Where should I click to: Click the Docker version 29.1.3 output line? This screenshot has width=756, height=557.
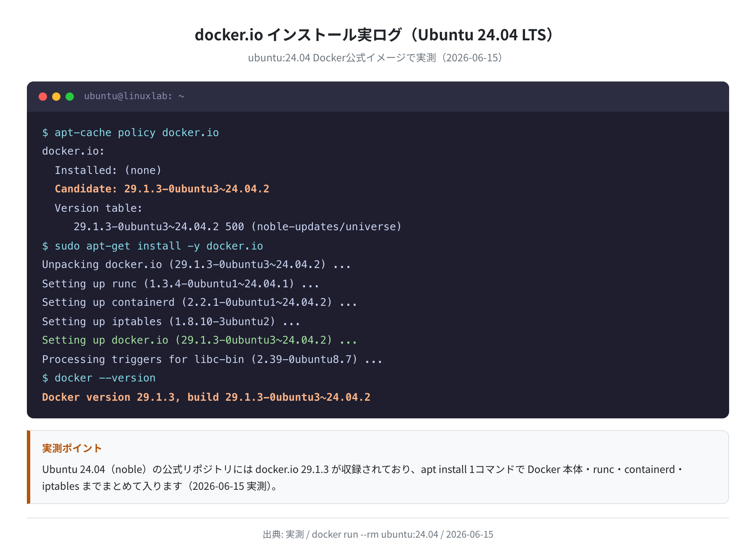(x=206, y=397)
